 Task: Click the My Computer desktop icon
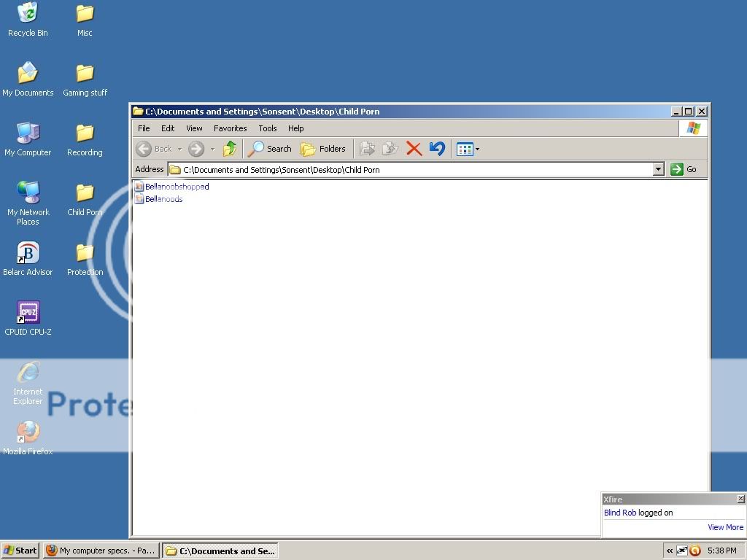click(x=28, y=133)
